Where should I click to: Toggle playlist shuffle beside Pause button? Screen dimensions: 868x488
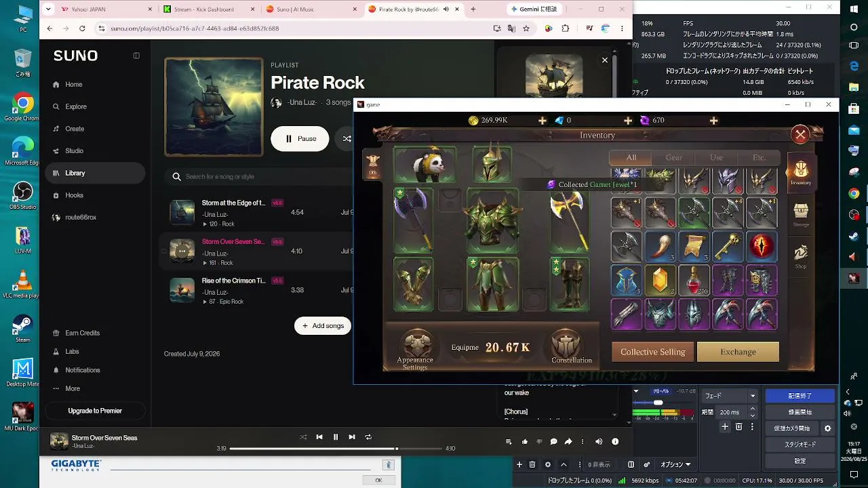point(347,139)
